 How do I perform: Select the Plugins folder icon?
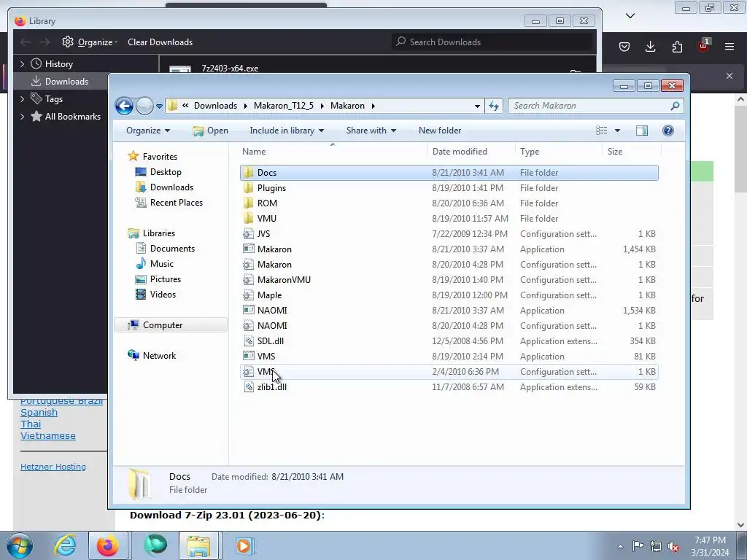coord(248,187)
